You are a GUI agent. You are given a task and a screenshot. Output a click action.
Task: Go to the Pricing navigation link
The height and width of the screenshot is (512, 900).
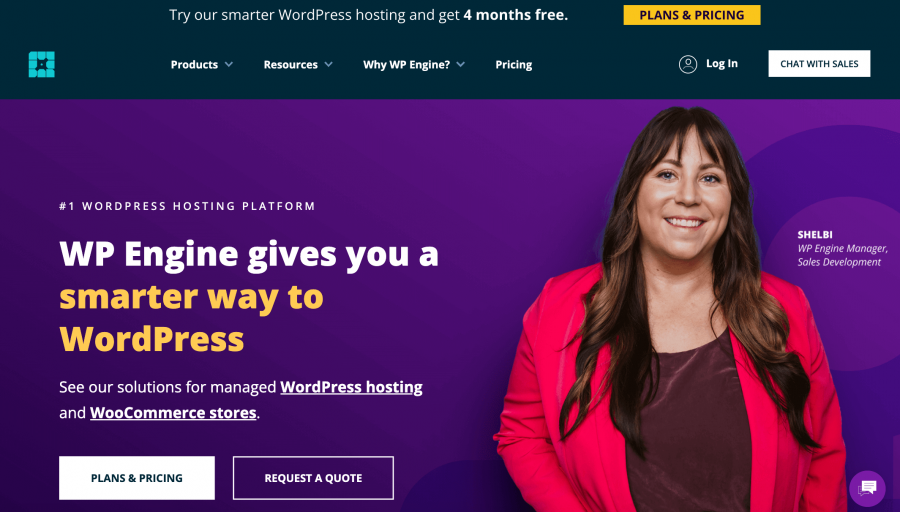[514, 64]
